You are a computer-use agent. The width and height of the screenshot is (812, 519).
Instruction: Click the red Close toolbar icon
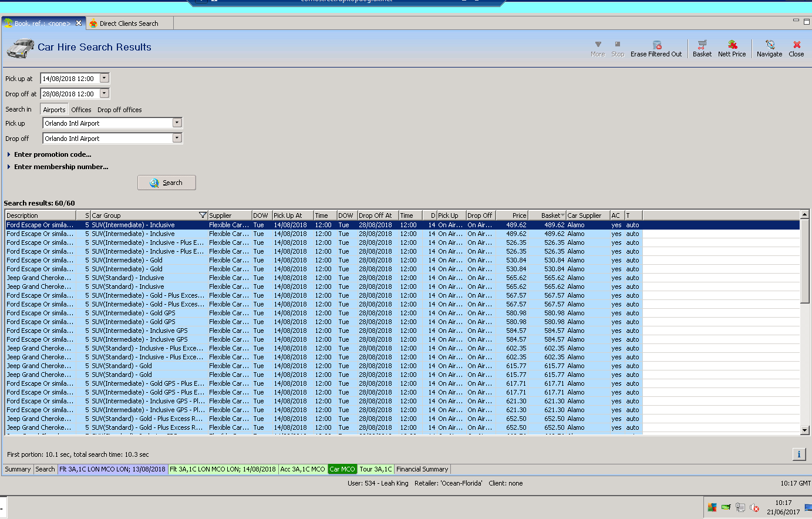(796, 48)
